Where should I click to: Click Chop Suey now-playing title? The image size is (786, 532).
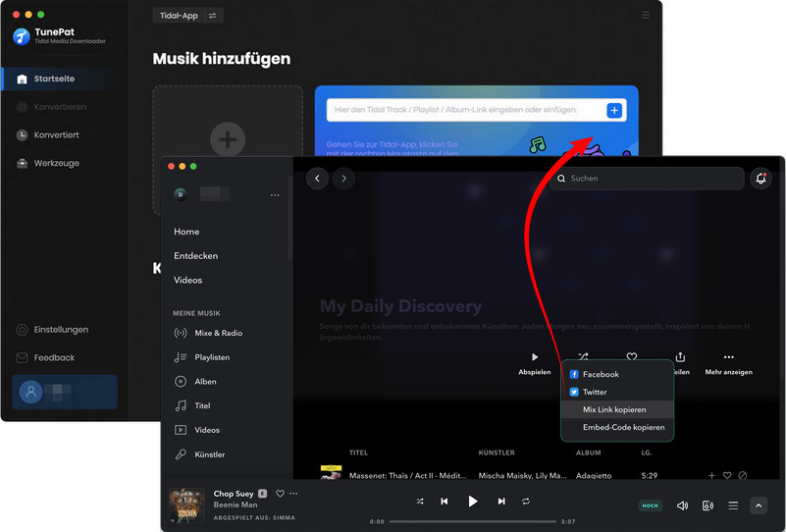coord(234,494)
